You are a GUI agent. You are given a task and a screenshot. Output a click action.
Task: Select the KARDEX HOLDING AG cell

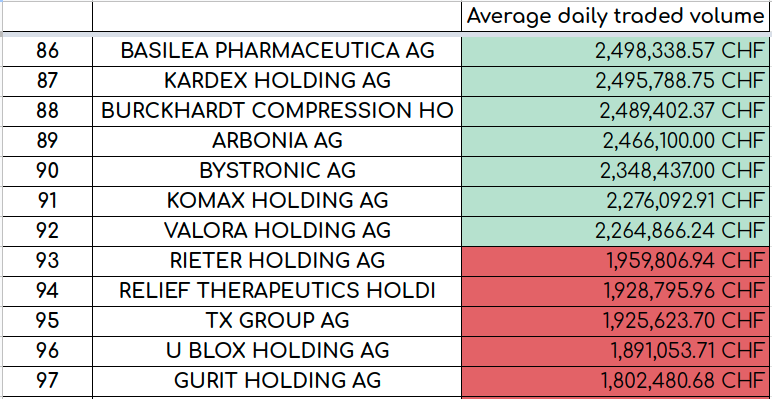point(277,81)
